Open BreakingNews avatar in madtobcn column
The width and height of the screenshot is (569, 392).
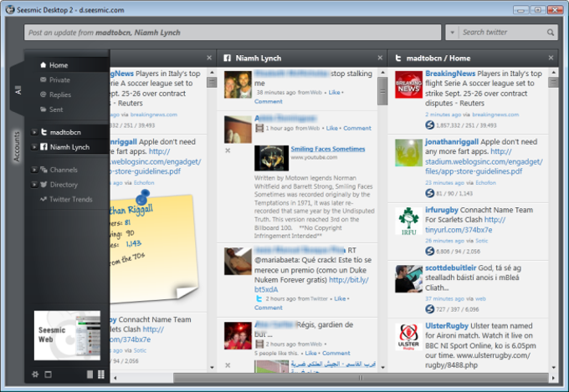coord(408,84)
